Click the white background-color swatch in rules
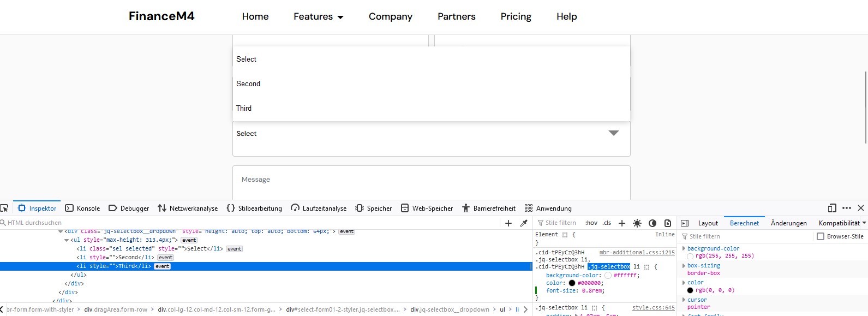Viewport: 868px width, 316px height. point(608,276)
